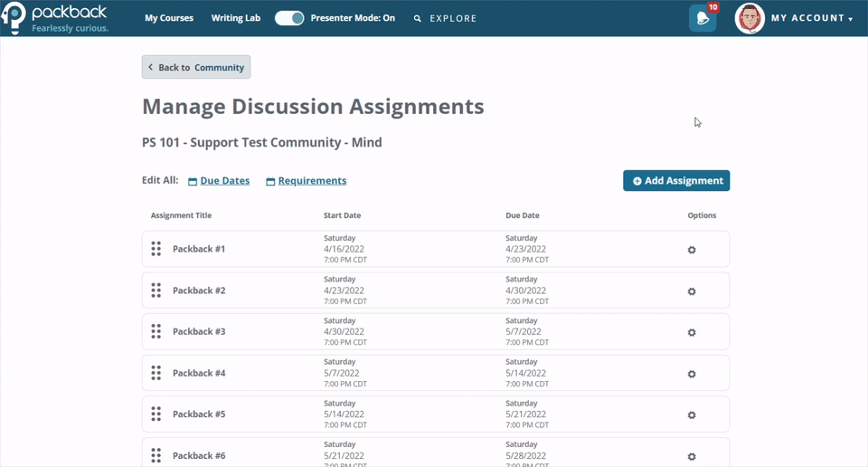Turn off the Presenter Mode switch
Screen dimensions: 868x467
(289, 18)
